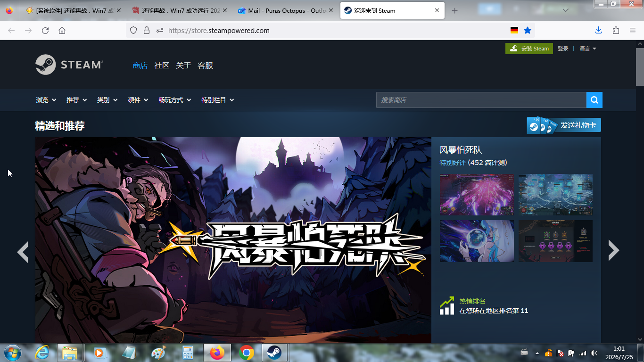Advance to the next featured game with the right arrow
Viewport: 644px width, 362px height.
613,250
